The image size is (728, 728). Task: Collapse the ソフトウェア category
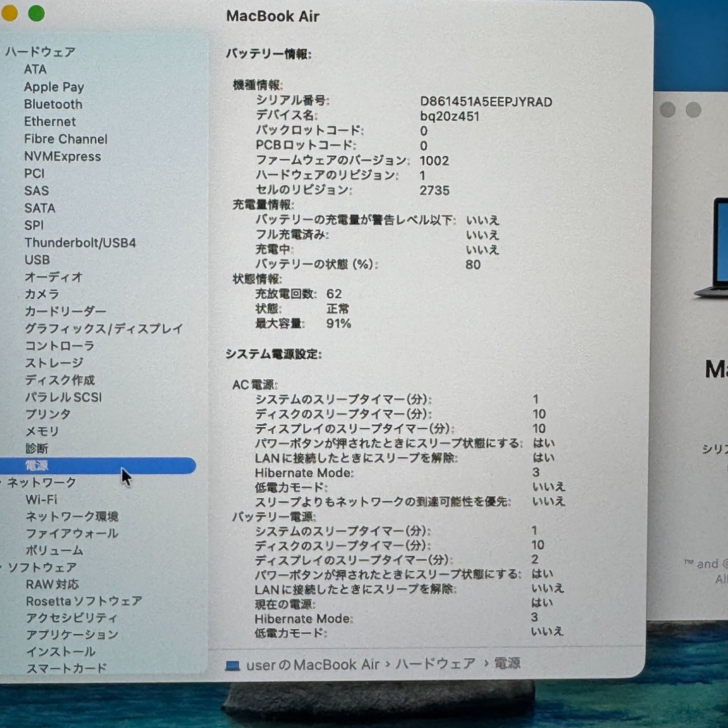point(2,567)
